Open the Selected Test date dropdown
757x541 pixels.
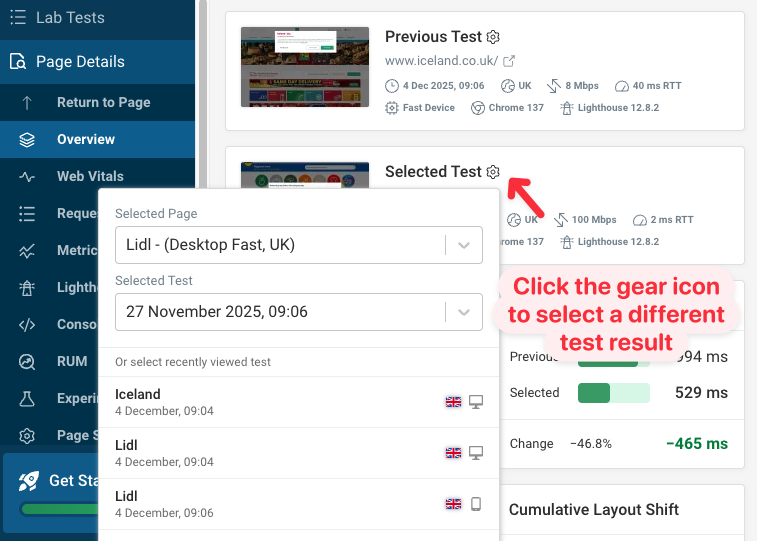[299, 312]
